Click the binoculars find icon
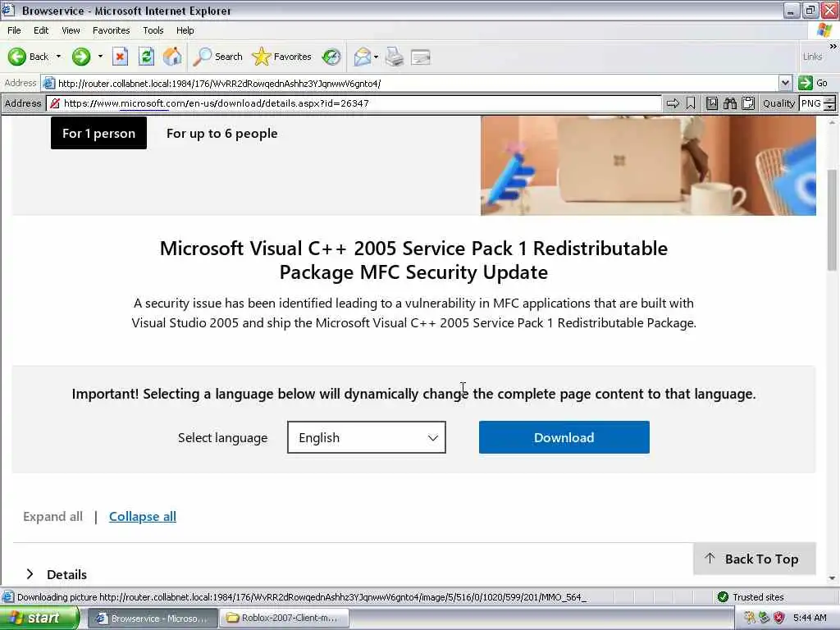The image size is (840, 630). tap(729, 103)
